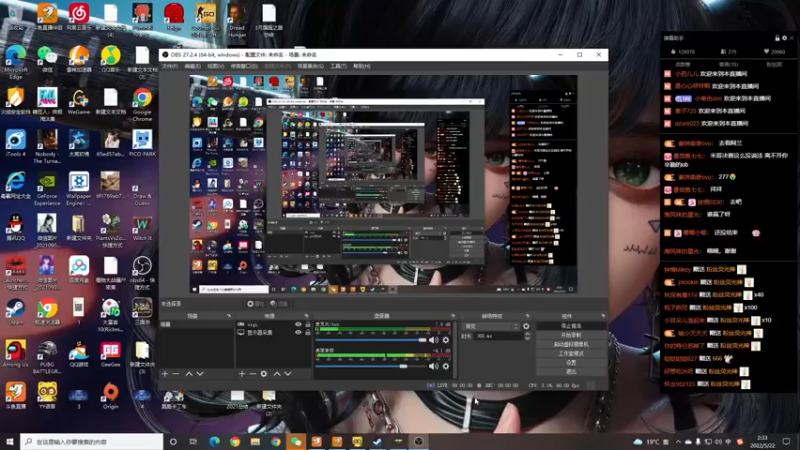Viewport: 800px width, 450px height.
Task: Open Among Us desktop shortcut
Action: [x=15, y=354]
